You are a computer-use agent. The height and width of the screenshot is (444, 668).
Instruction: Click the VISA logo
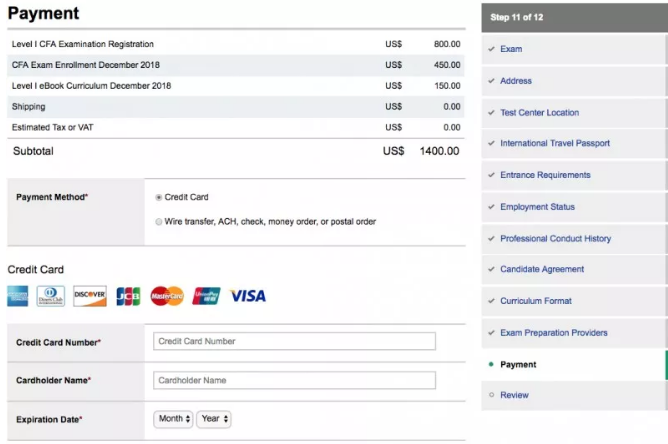(x=247, y=296)
